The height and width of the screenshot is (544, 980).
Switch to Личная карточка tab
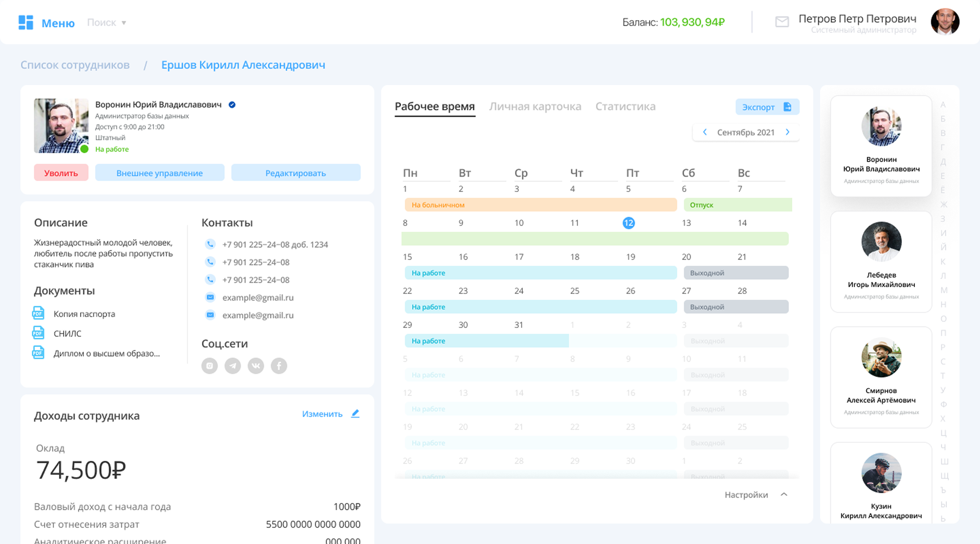535,106
